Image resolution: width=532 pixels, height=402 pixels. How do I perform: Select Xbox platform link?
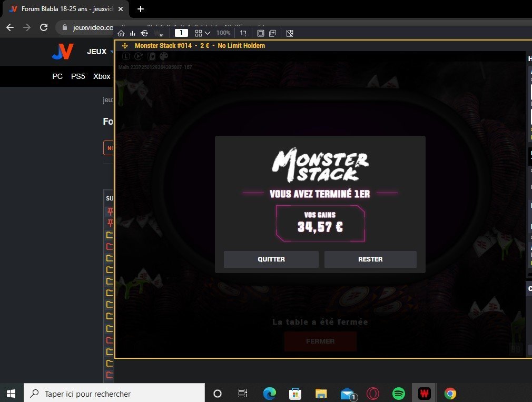click(x=102, y=76)
